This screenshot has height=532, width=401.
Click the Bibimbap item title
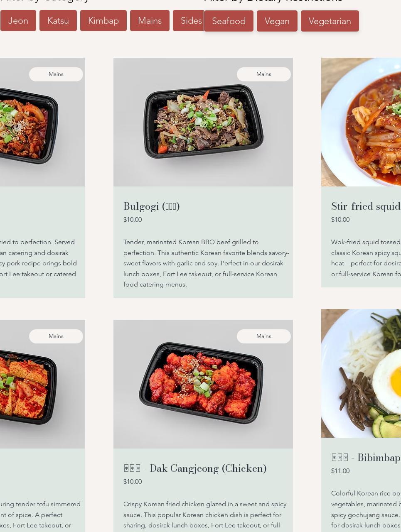click(x=366, y=458)
